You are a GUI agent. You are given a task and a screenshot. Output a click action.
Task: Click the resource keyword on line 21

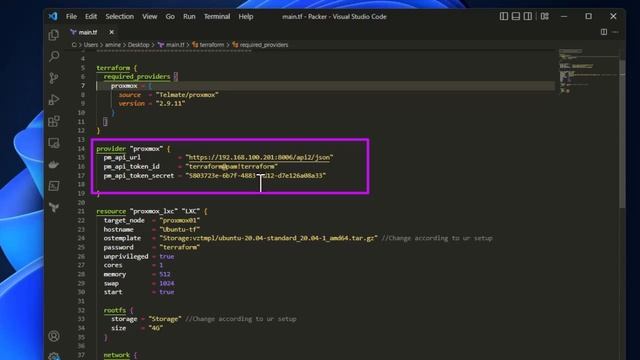[x=111, y=211]
